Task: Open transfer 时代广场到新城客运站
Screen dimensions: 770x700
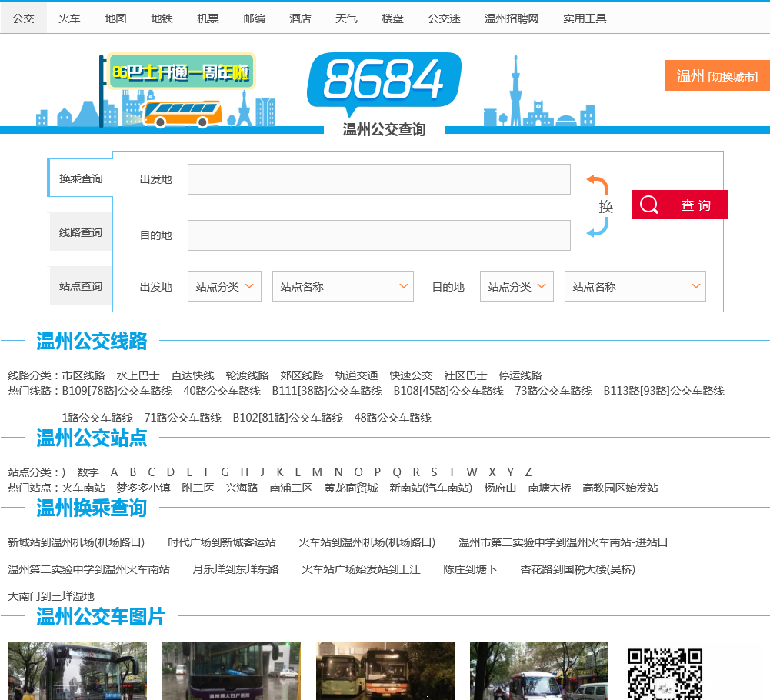Action: [222, 542]
